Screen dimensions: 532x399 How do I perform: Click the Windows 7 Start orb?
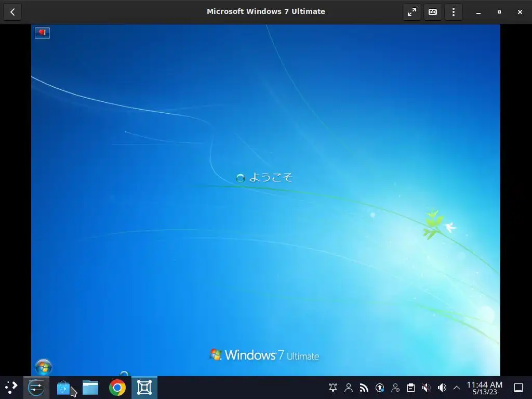point(44,367)
